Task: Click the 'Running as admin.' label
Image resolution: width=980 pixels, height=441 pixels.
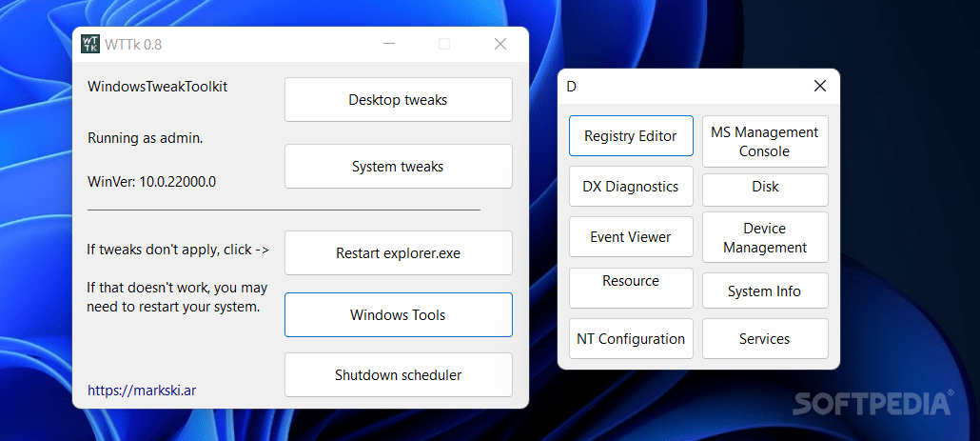Action: pos(145,138)
